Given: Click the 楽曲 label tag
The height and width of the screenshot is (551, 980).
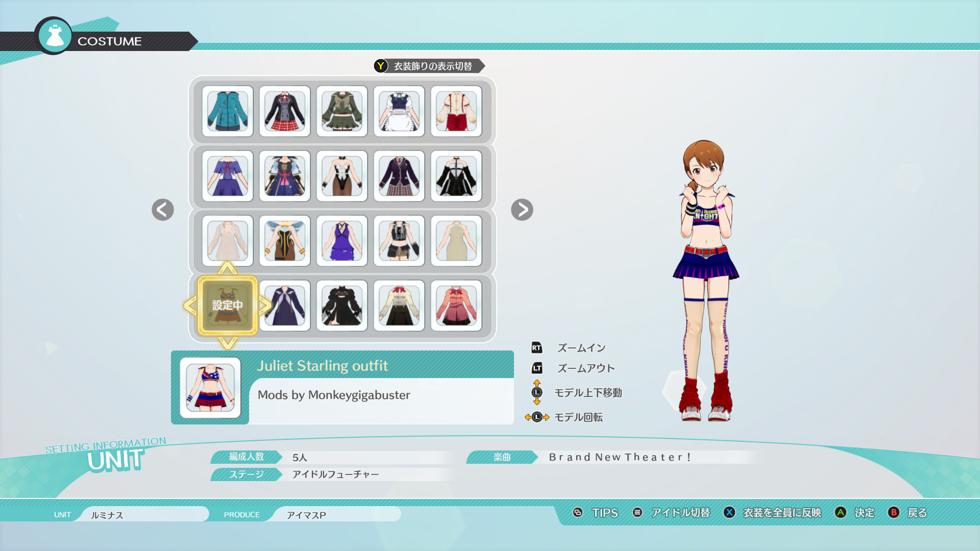Looking at the screenshot, I should click(x=502, y=457).
